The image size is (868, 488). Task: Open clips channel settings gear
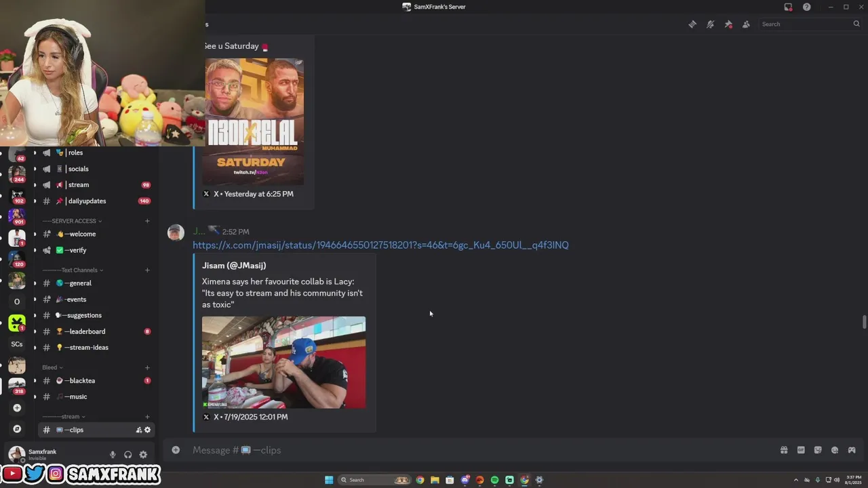click(x=147, y=430)
